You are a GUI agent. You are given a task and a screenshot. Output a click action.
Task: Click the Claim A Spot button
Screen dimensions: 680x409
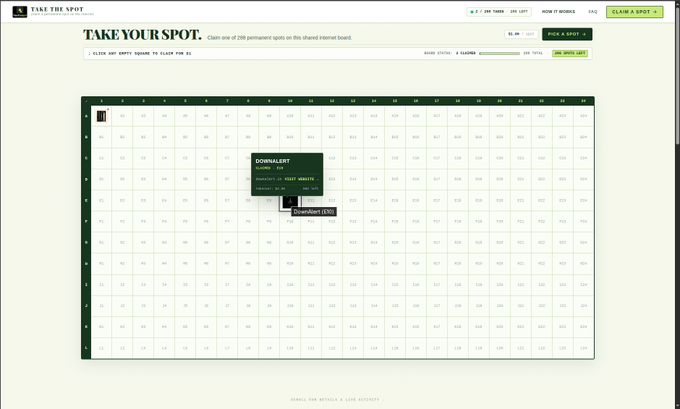click(634, 12)
